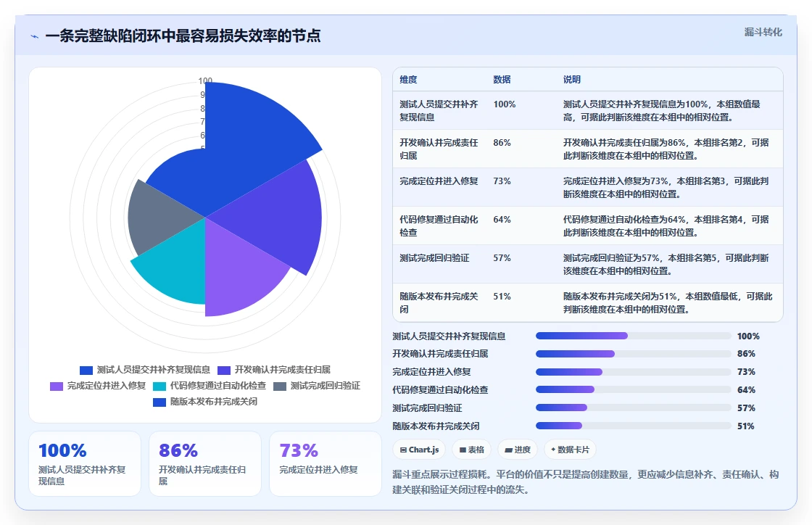The height and width of the screenshot is (525, 812).
Task: Toggle legend swatch for 测试完成回归验证
Action: (x=280, y=386)
